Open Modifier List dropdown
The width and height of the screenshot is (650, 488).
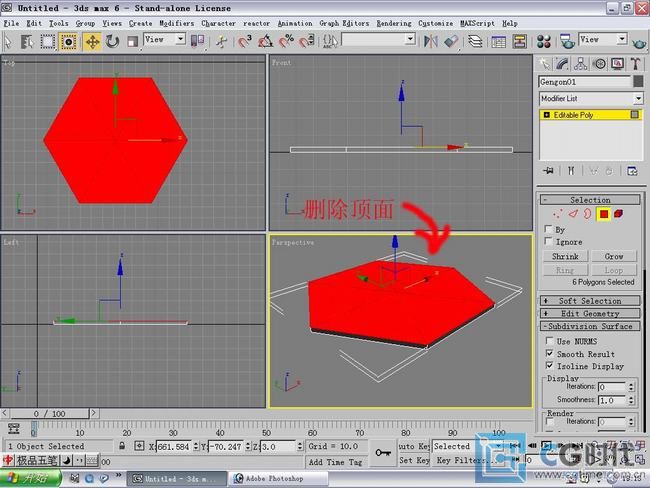[591, 98]
